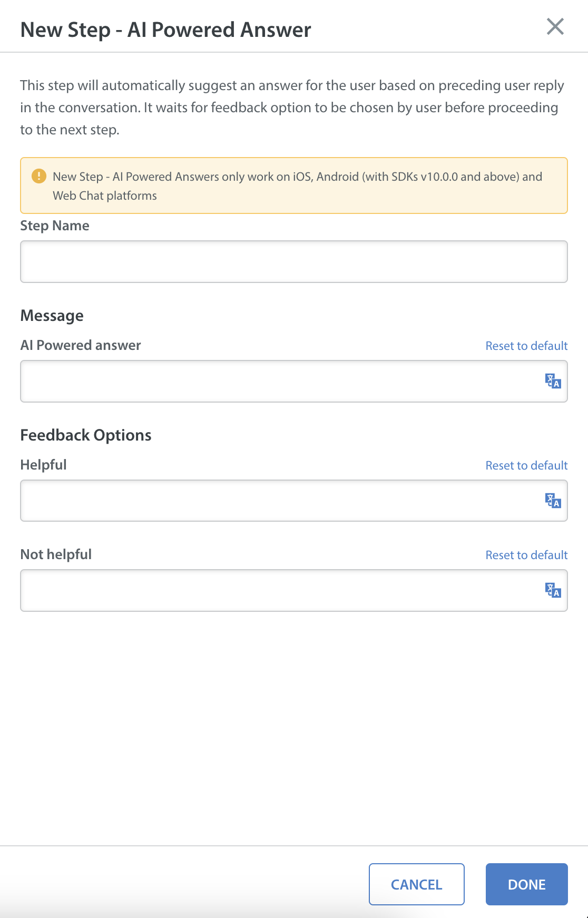Click the dialog title New Step - AI Powered Answer
The image size is (588, 918).
tap(166, 30)
